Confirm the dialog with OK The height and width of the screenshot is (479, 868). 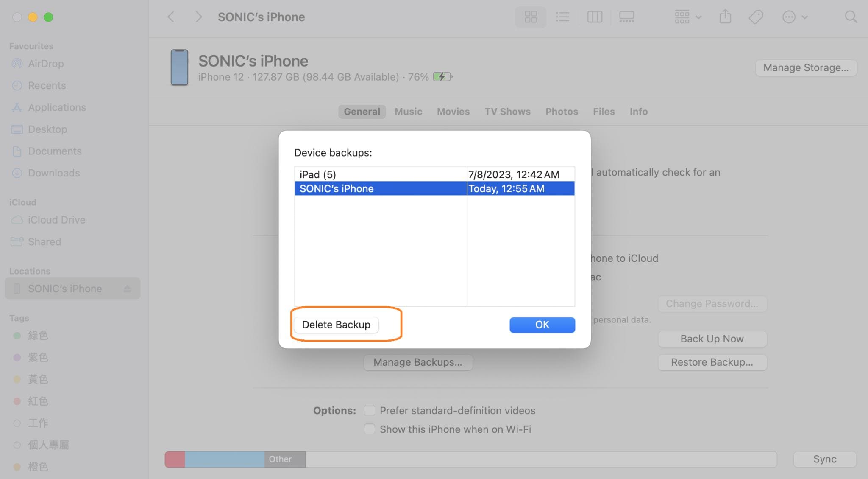[542, 325]
